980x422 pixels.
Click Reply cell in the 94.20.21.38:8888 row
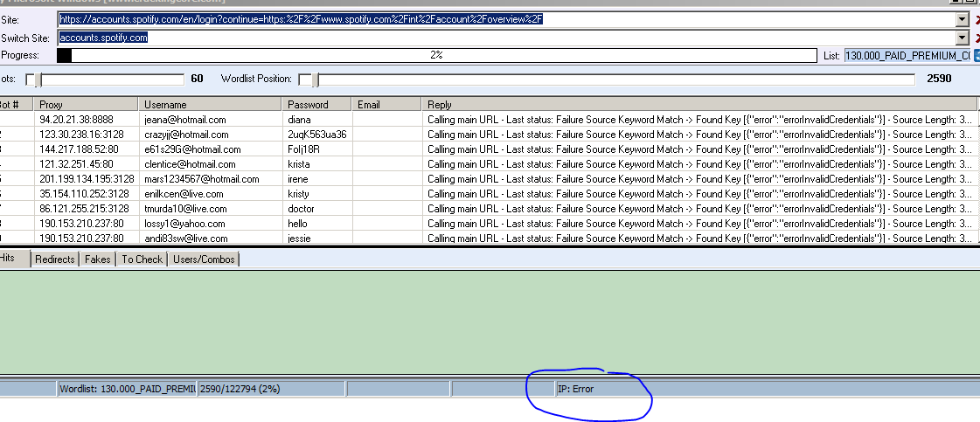699,119
